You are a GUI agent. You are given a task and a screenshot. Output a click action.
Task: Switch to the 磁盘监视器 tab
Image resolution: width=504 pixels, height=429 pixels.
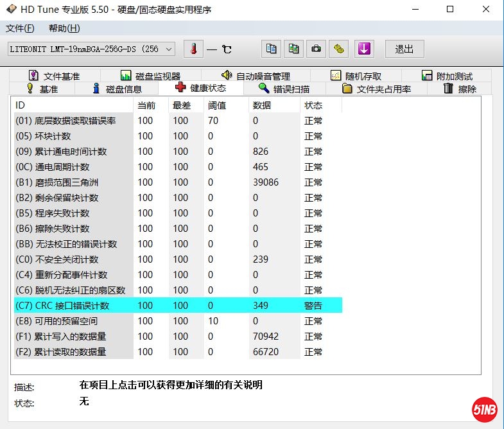(x=150, y=76)
